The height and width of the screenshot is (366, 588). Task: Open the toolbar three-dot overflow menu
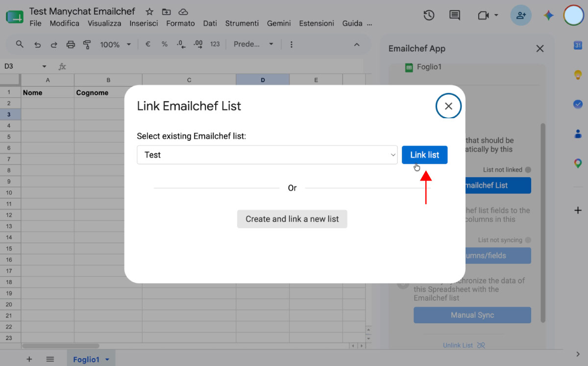(292, 44)
